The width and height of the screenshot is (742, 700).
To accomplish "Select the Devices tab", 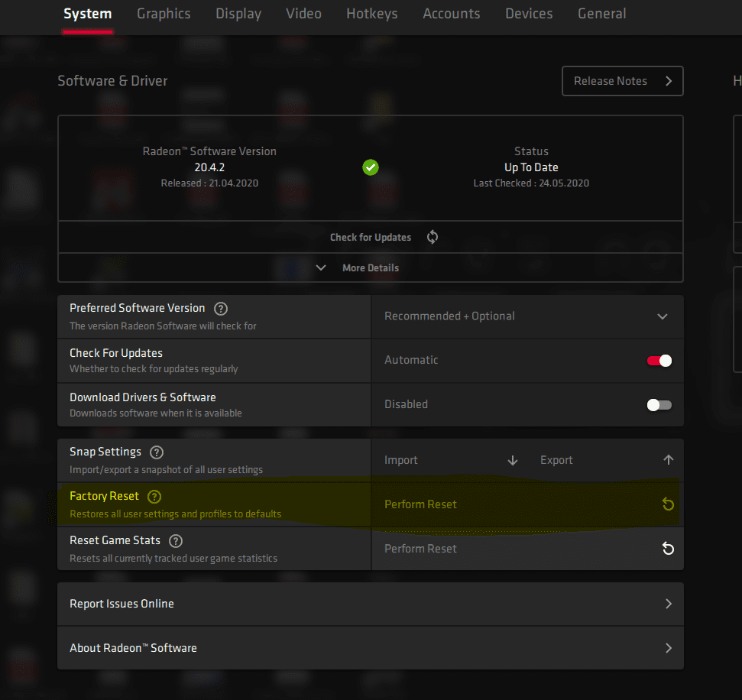I will click(529, 15).
